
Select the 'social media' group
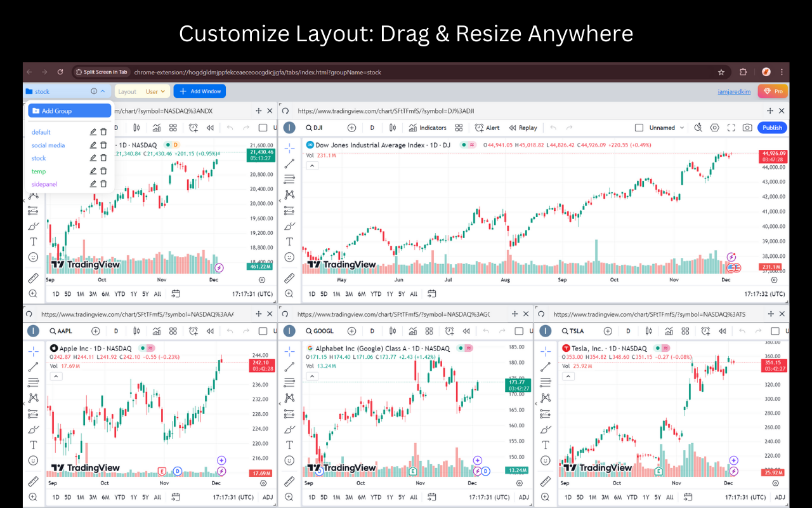[48, 145]
